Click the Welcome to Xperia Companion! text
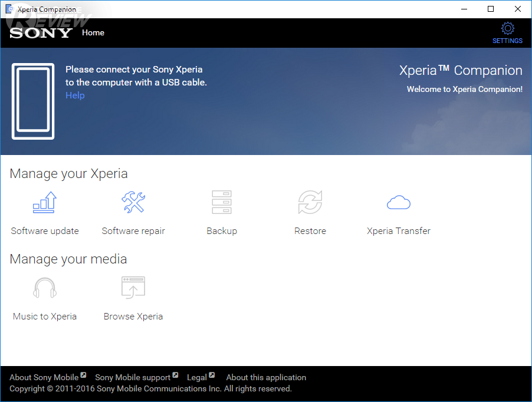Viewport: 532px width, 402px height. pos(465,89)
